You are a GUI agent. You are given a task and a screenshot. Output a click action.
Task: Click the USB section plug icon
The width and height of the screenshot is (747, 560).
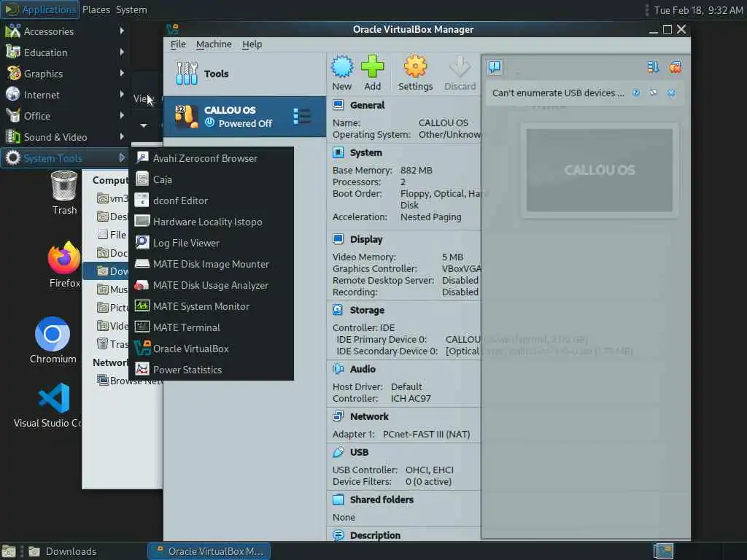click(x=338, y=452)
